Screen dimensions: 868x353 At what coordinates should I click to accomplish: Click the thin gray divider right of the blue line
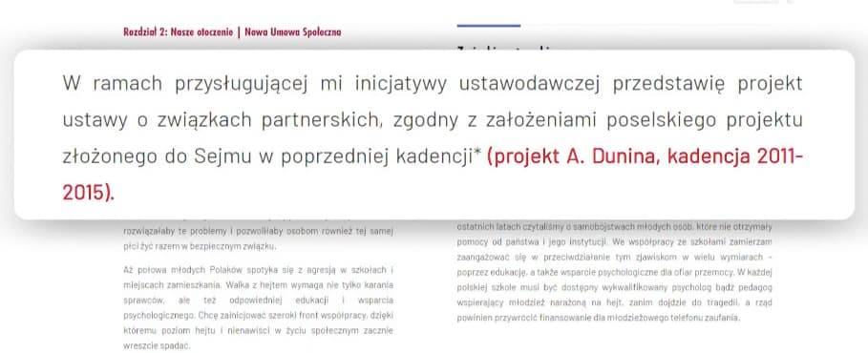click(x=646, y=26)
